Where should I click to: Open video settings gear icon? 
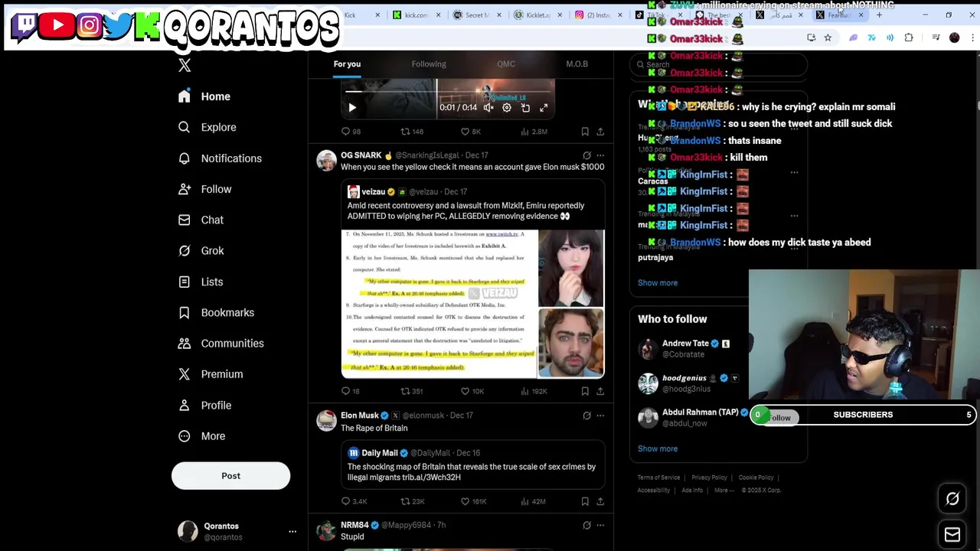click(x=507, y=108)
